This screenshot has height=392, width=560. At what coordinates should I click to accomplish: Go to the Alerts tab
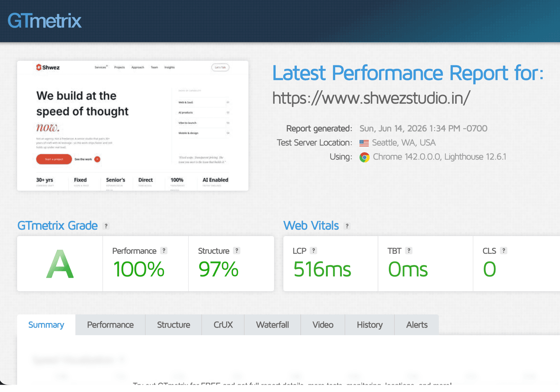click(417, 325)
